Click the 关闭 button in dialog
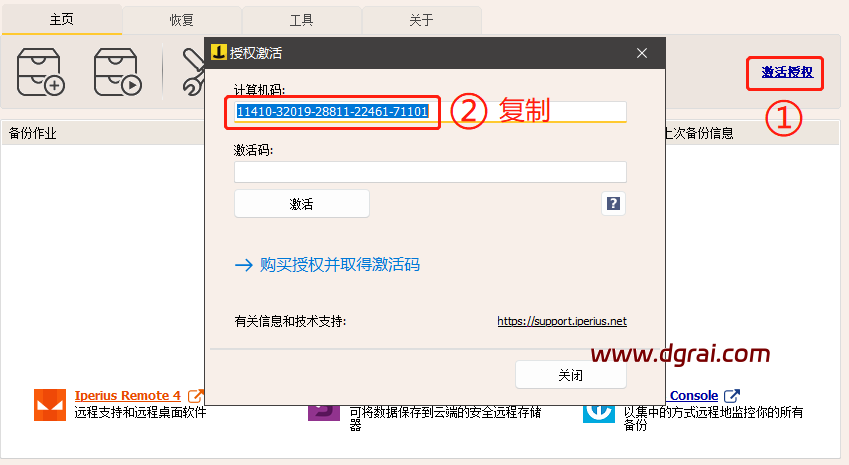849x465 pixels. pos(570,375)
